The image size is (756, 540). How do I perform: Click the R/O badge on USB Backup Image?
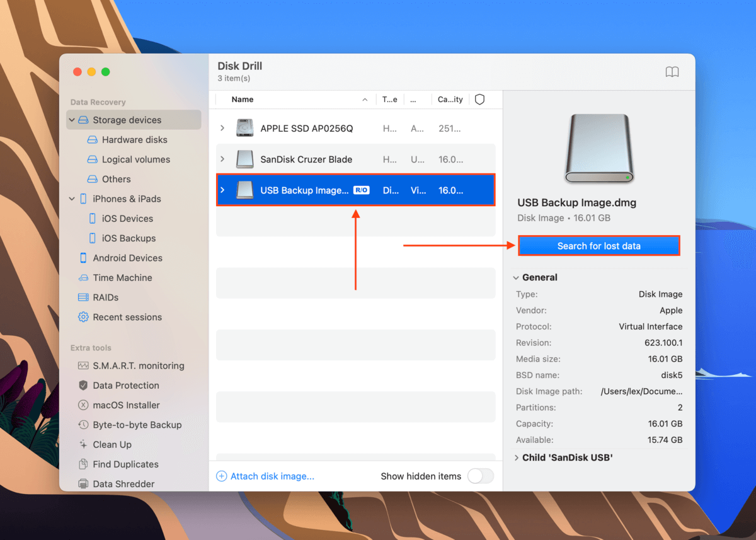tap(361, 190)
